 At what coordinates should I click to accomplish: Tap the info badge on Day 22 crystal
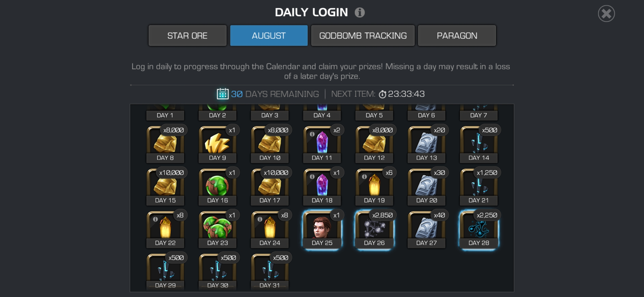[x=155, y=219]
